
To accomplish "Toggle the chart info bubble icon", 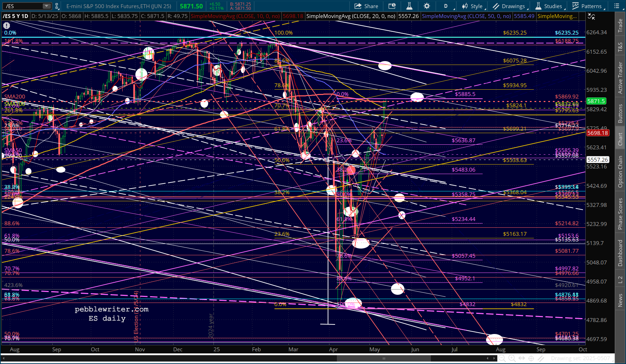I will 7,25.
